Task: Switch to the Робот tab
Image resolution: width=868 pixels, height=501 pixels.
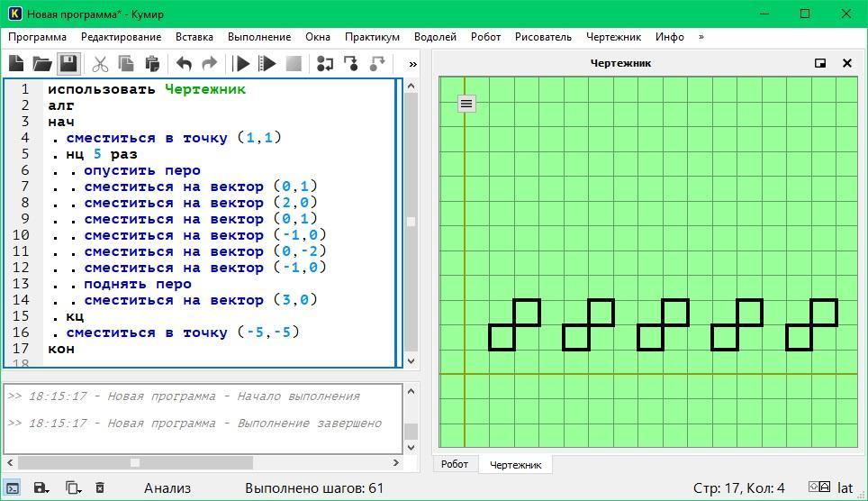Action: click(455, 464)
